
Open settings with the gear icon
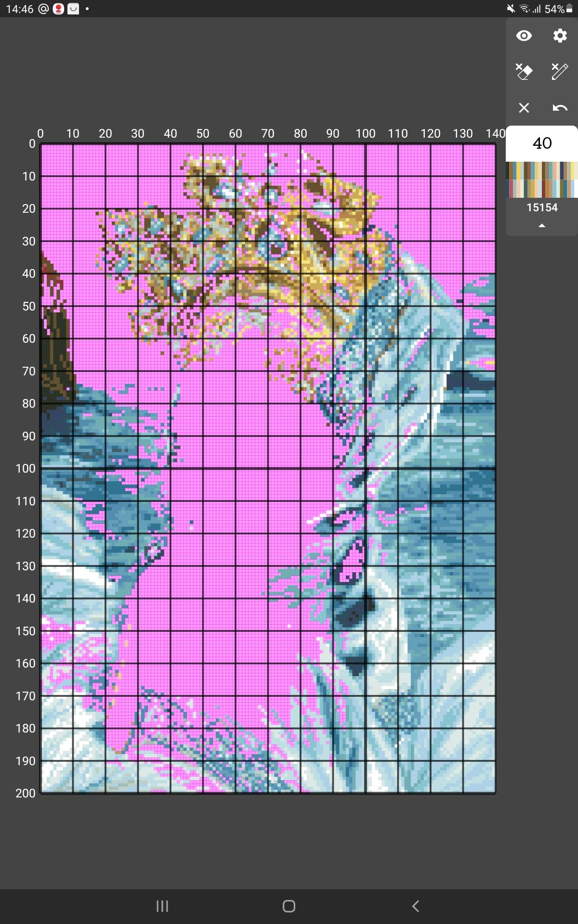pyautogui.click(x=560, y=36)
